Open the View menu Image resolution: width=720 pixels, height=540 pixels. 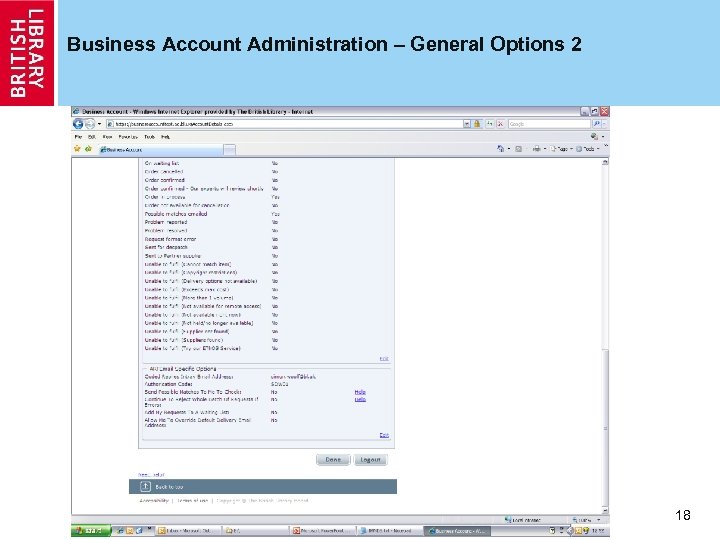[107, 137]
